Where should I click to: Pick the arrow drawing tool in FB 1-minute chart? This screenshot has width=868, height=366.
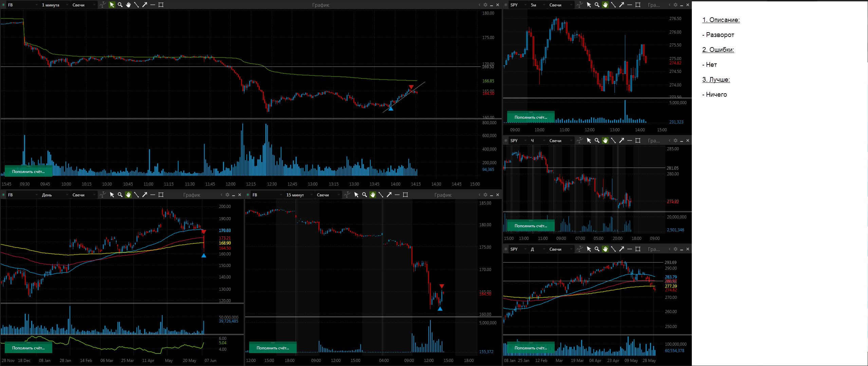(144, 5)
